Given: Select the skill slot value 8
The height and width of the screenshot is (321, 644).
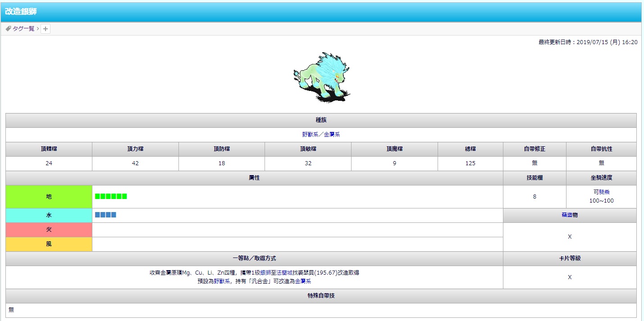Looking at the screenshot, I should pyautogui.click(x=534, y=197).
